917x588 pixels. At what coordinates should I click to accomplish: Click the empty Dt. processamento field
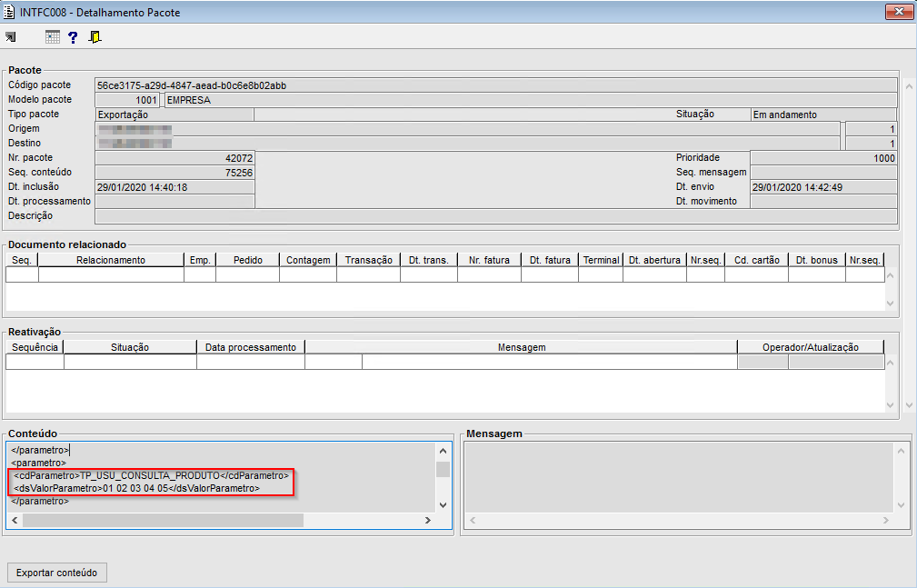tap(174, 202)
